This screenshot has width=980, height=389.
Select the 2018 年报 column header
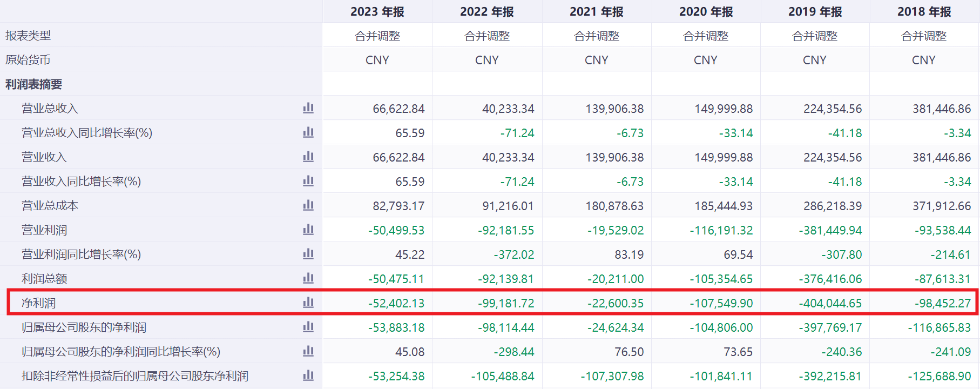click(x=924, y=12)
